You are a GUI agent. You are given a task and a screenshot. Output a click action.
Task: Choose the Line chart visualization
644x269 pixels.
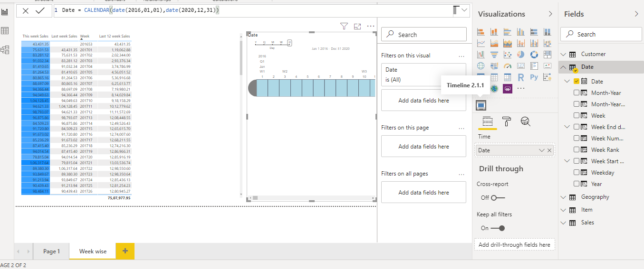coord(481,43)
